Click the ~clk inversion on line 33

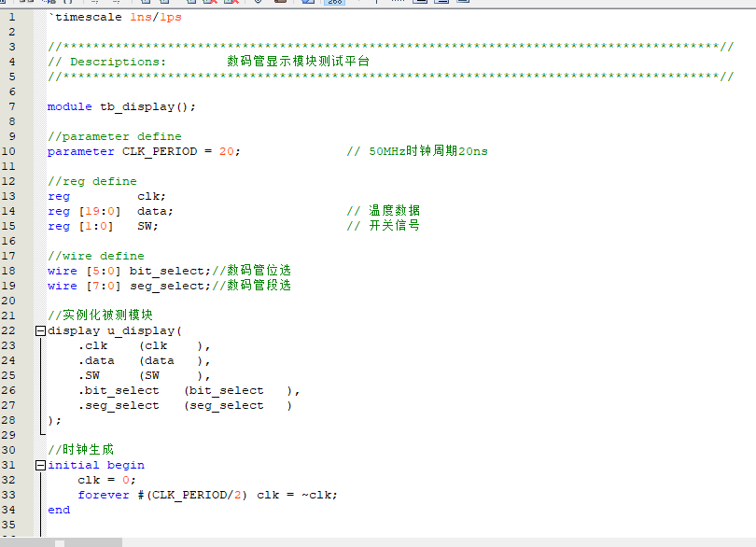(x=315, y=496)
